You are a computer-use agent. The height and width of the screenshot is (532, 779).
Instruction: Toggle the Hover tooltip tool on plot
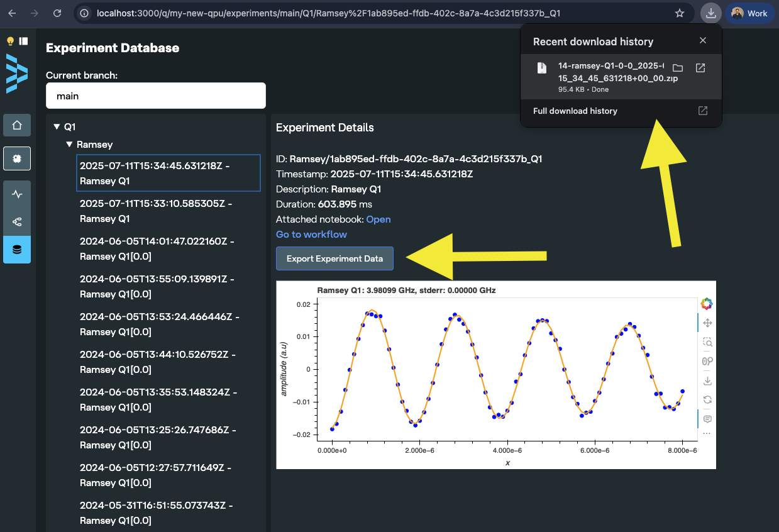click(707, 419)
